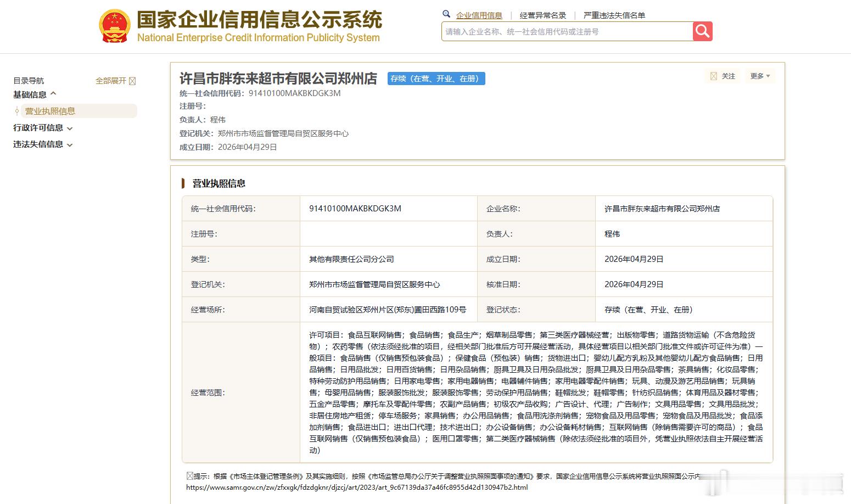The width and height of the screenshot is (851, 504).
Task: Click the 核准日期 value in the table
Action: point(634,284)
